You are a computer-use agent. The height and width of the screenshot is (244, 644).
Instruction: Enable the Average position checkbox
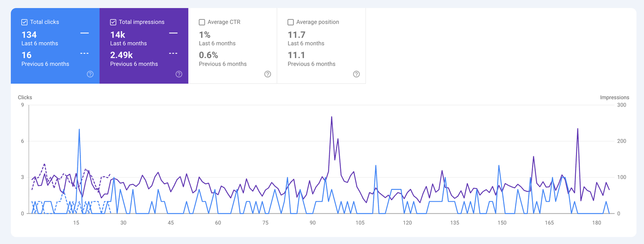(x=291, y=22)
